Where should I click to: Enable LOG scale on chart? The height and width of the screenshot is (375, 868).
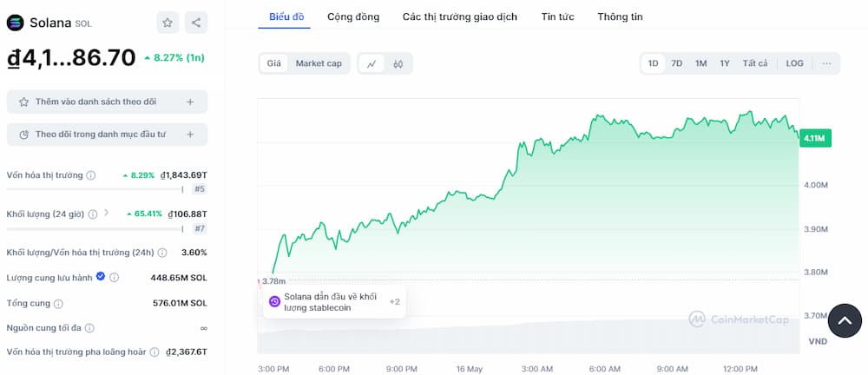point(795,63)
